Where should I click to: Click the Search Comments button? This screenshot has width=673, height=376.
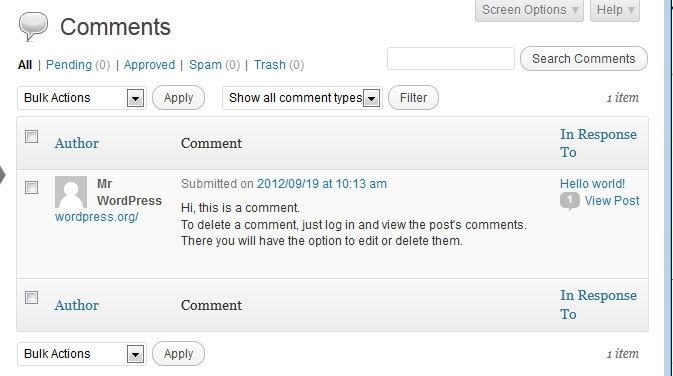pos(584,58)
